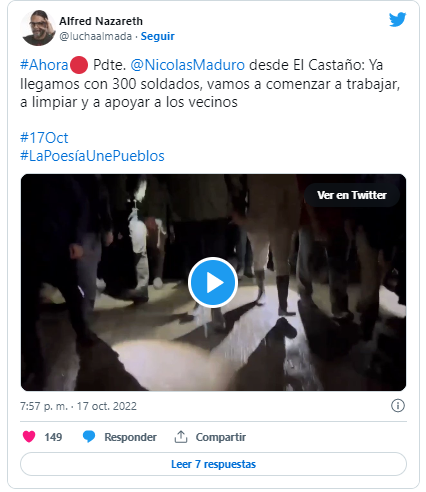This screenshot has height=492, width=426.
Task: Follow the account via Seguir
Action: pyautogui.click(x=157, y=36)
